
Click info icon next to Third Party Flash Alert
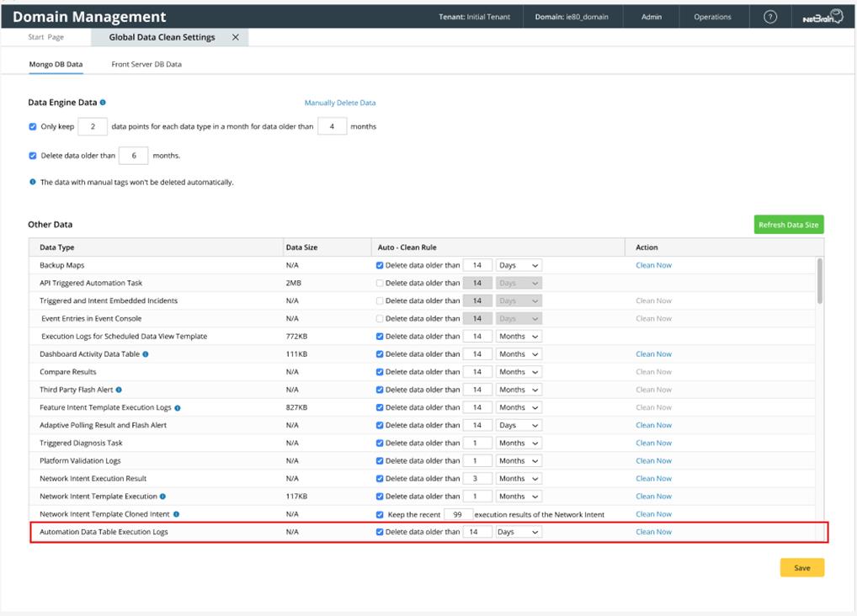click(x=119, y=390)
